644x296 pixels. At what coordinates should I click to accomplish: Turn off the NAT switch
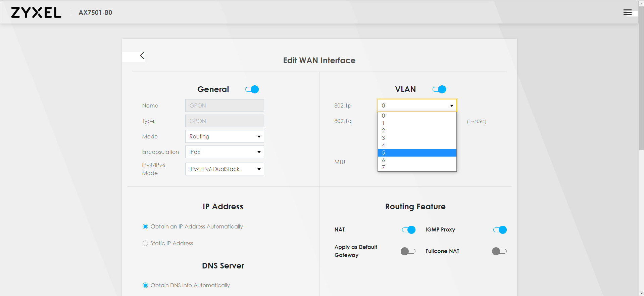(408, 230)
